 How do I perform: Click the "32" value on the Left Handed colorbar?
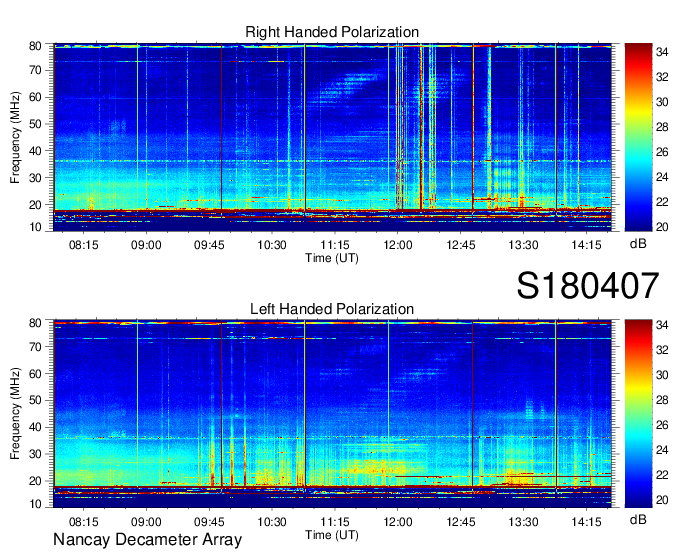(x=662, y=350)
